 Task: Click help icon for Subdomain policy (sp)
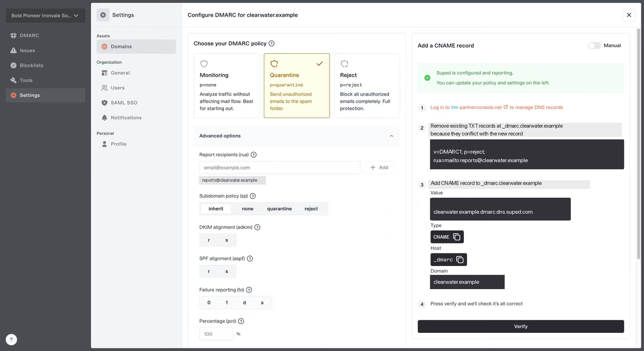[x=253, y=196]
